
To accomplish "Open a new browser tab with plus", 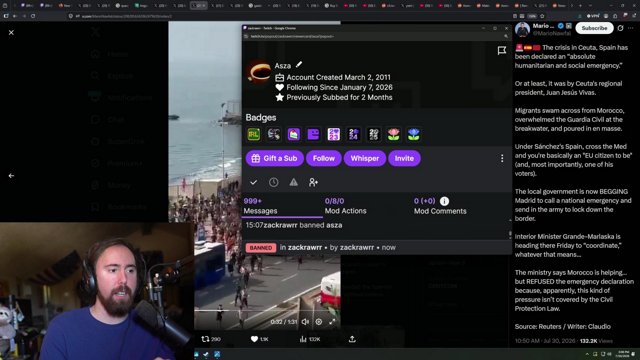I will [x=580, y=6].
